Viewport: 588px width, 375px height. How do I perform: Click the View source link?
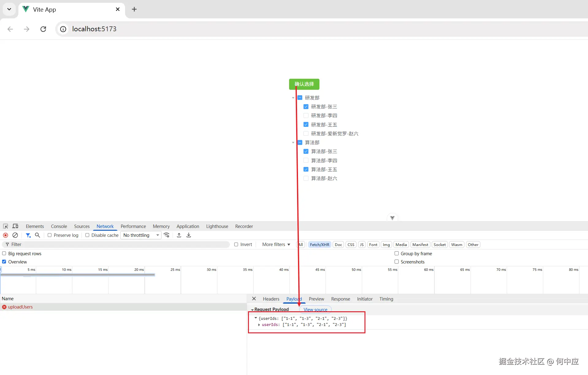[315, 309]
